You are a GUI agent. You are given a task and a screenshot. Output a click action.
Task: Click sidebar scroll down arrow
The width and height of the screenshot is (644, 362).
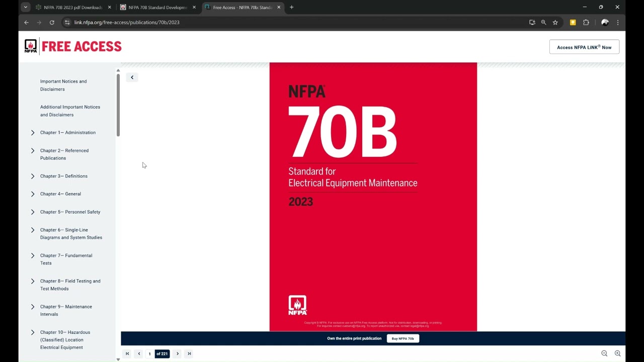click(118, 359)
